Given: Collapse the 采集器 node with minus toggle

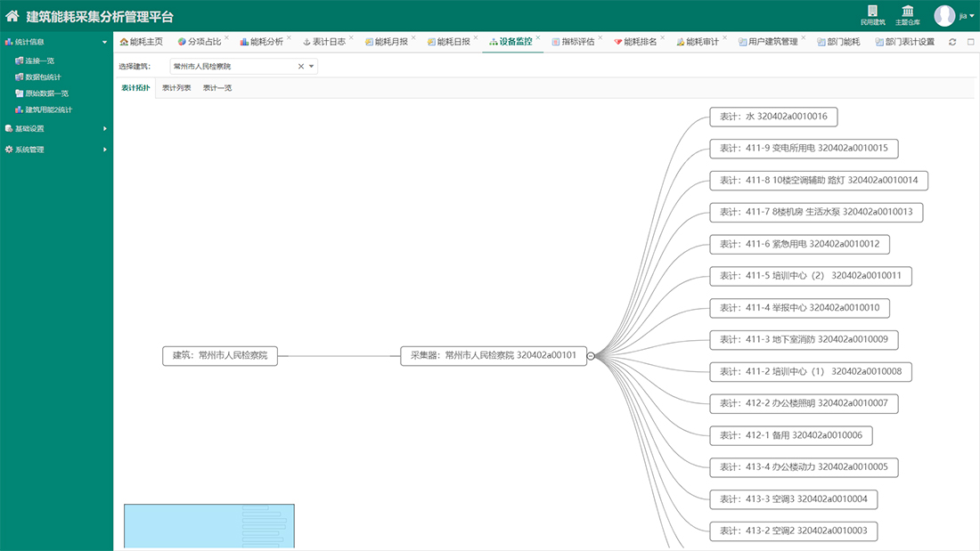Looking at the screenshot, I should point(591,356).
